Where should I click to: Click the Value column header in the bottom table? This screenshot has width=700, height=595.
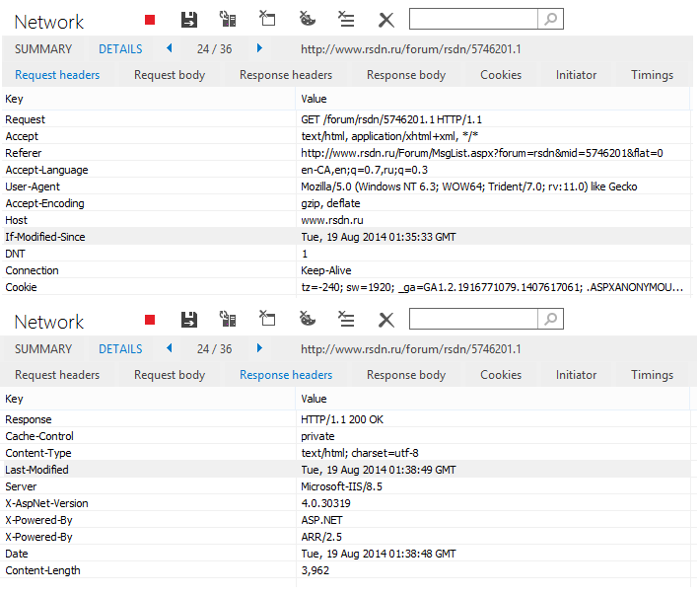click(x=493, y=399)
